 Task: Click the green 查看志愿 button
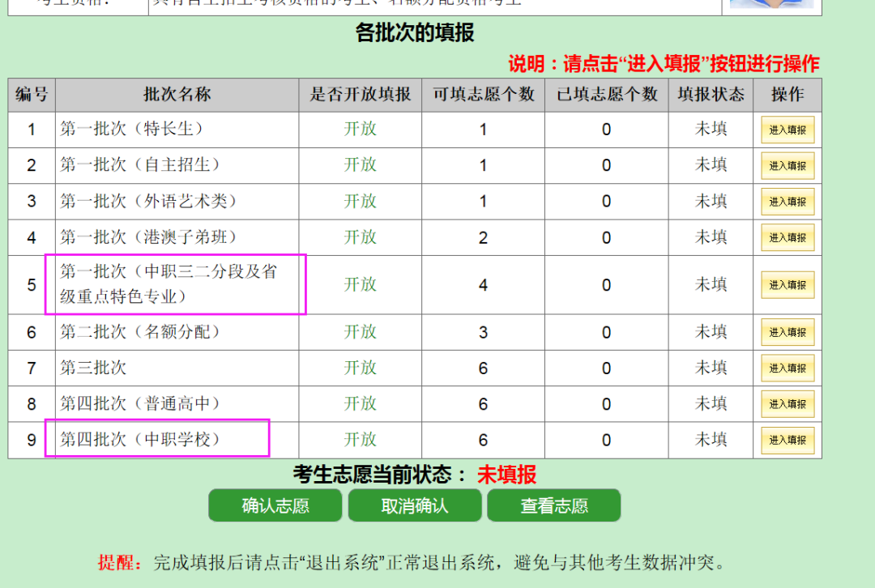pyautogui.click(x=554, y=505)
